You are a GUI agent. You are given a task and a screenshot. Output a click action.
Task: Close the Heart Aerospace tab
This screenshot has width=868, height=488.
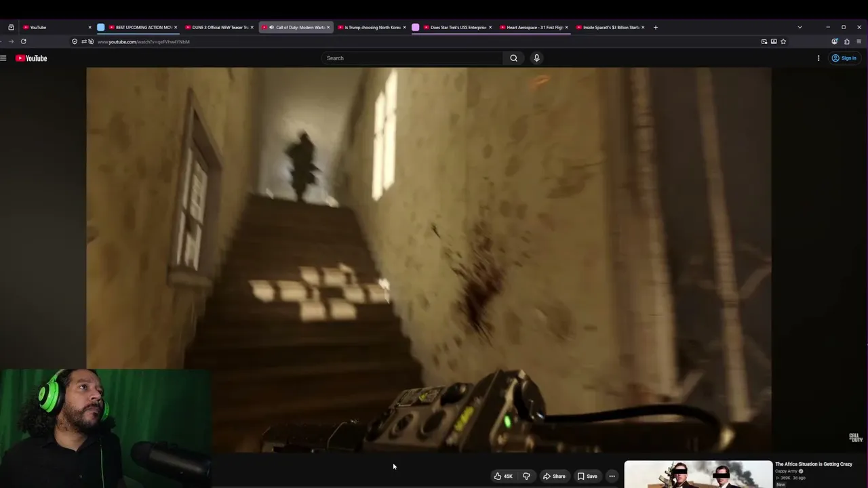point(566,27)
